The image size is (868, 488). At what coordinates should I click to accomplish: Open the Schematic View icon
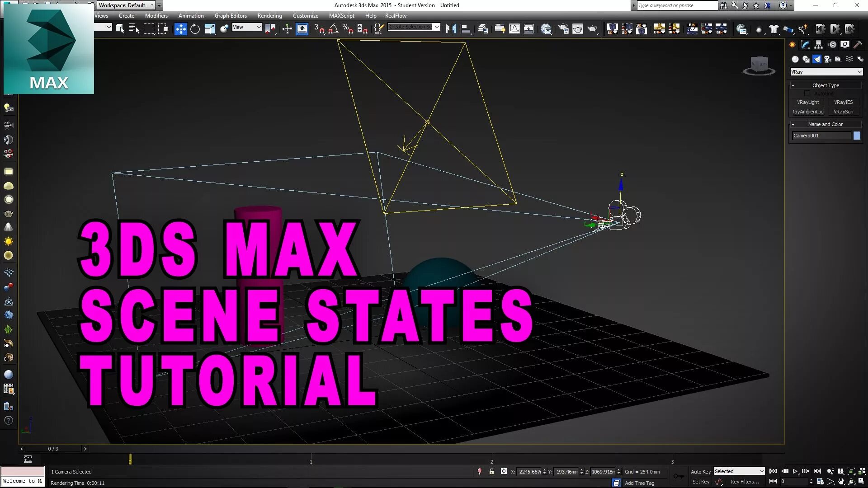pos(528,29)
